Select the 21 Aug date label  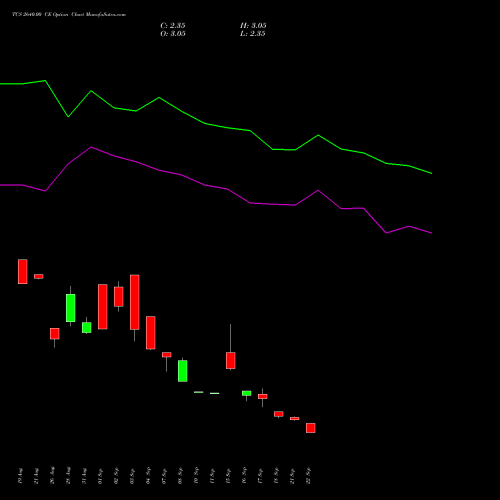pos(36,476)
